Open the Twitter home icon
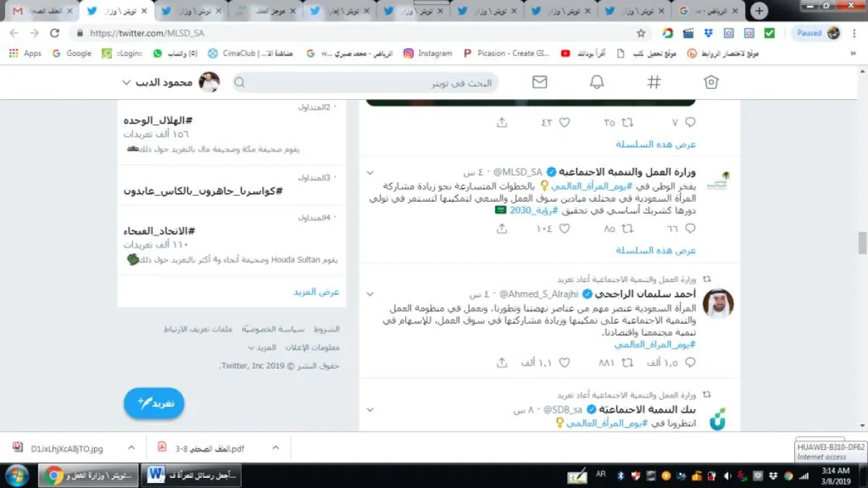This screenshot has width=868, height=488. [x=711, y=82]
